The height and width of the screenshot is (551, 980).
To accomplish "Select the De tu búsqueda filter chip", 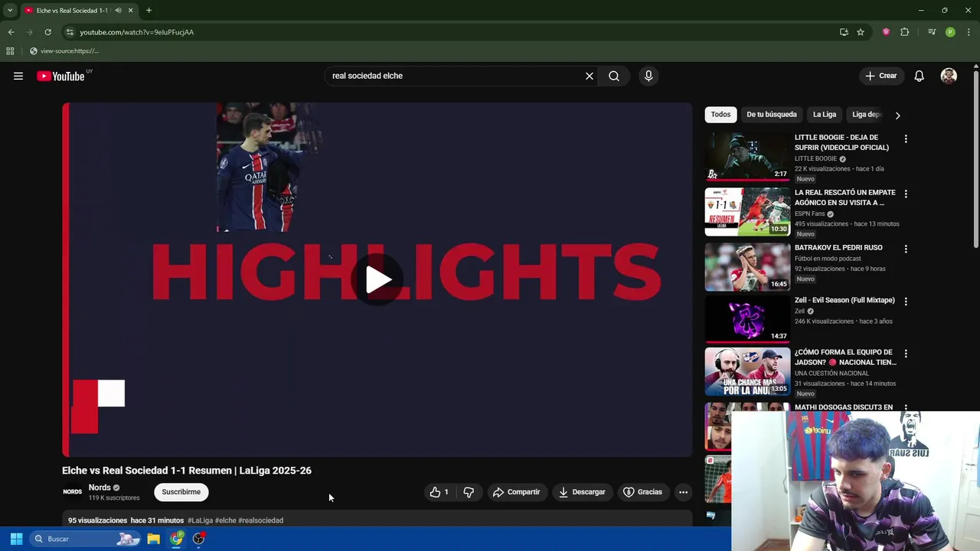I will (x=772, y=115).
